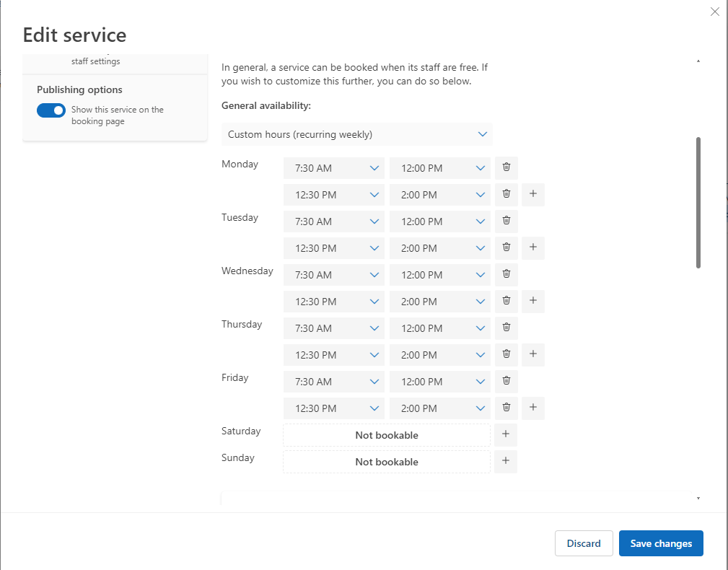The image size is (728, 570).
Task: Open Wednesday 12:30 PM start time dropdown
Action: [334, 302]
